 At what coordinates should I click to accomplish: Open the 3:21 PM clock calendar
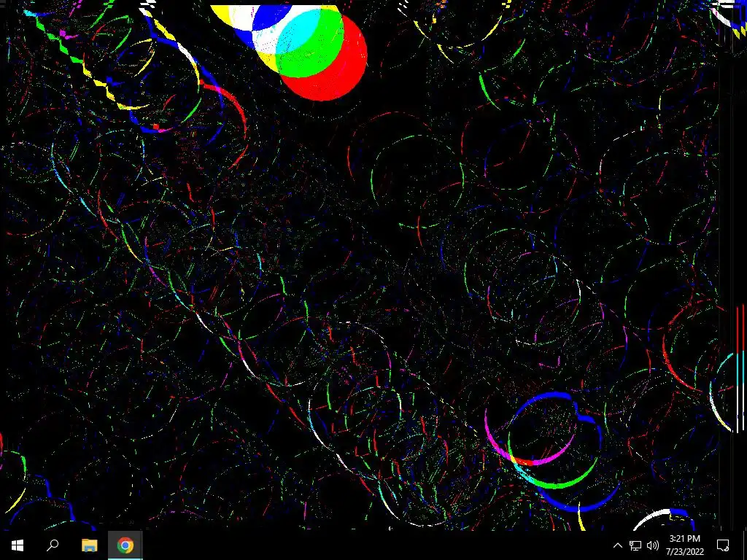click(684, 545)
